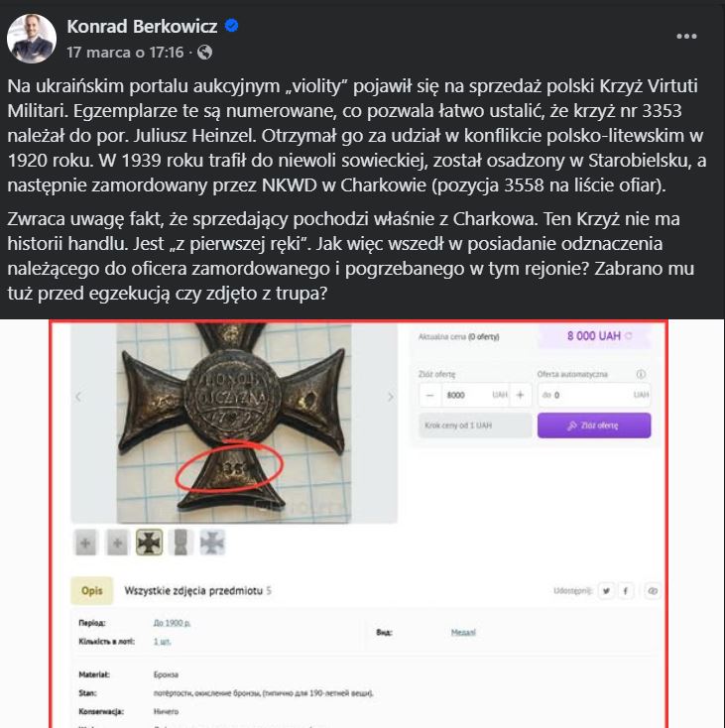Click Konrad Berkowicz's profile picture
725x728 pixels.
(x=32, y=39)
